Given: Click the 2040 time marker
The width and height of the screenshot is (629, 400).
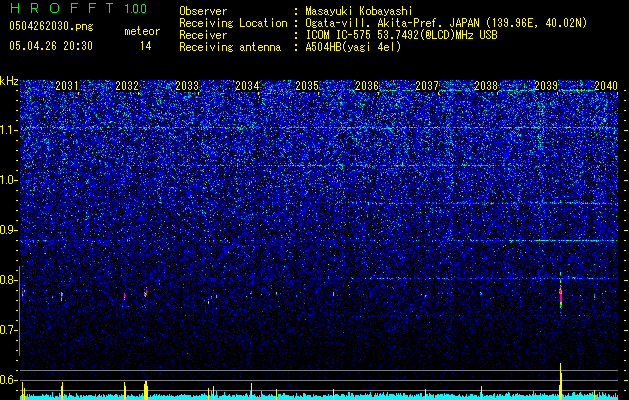Looking at the screenshot, I should pos(606,86).
